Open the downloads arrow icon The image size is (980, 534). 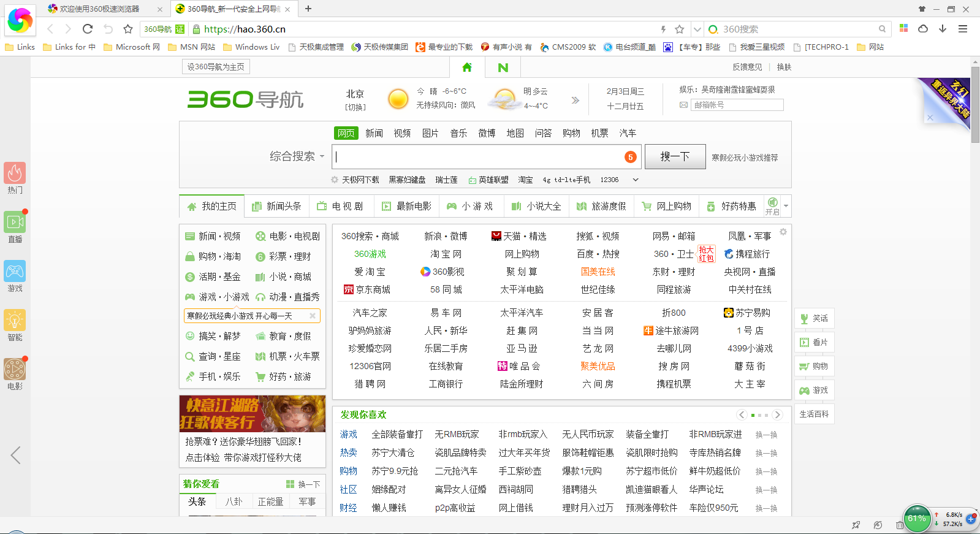(943, 28)
